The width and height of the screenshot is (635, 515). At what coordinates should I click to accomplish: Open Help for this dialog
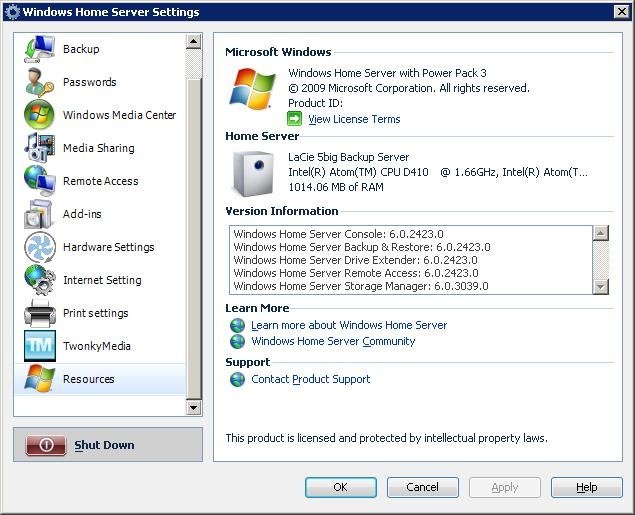pos(587,487)
